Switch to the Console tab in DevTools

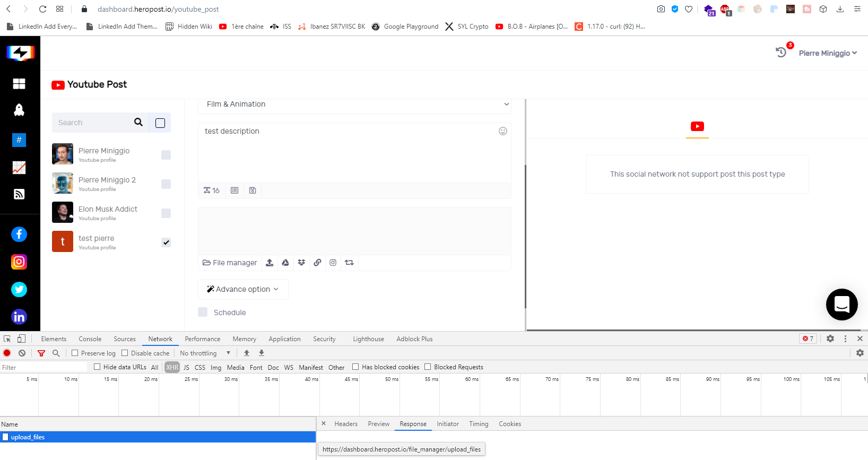(x=90, y=339)
